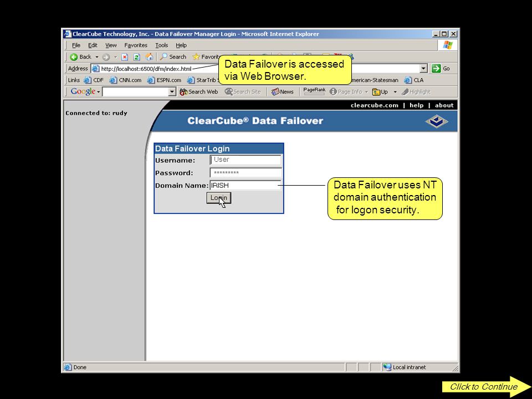This screenshot has height=399, width=532.
Task: Click the Google toolbar News button
Action: pos(282,91)
